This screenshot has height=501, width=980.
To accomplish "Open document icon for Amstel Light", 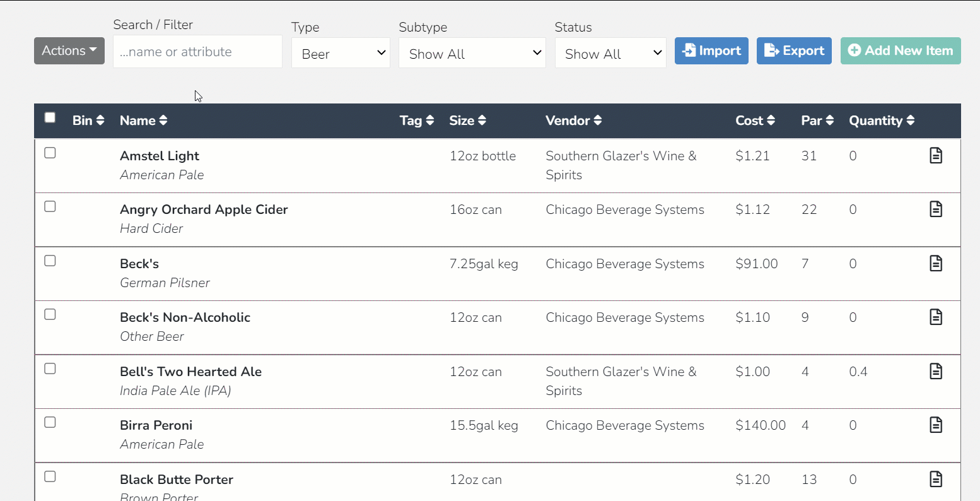I will [x=936, y=155].
